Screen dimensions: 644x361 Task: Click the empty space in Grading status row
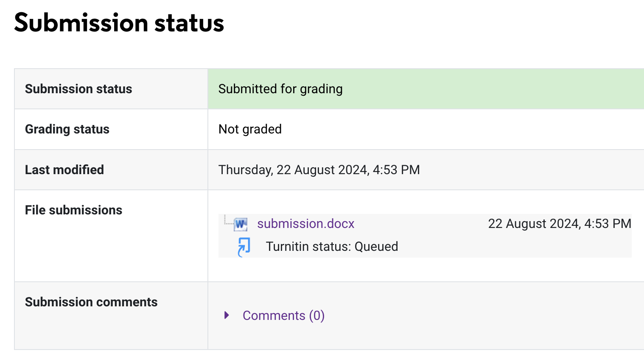point(462,129)
